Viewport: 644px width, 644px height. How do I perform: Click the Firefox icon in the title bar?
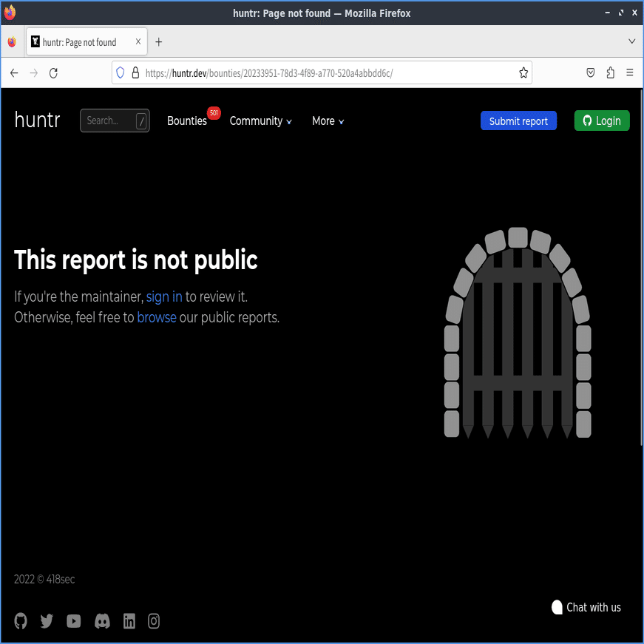tap(10, 13)
